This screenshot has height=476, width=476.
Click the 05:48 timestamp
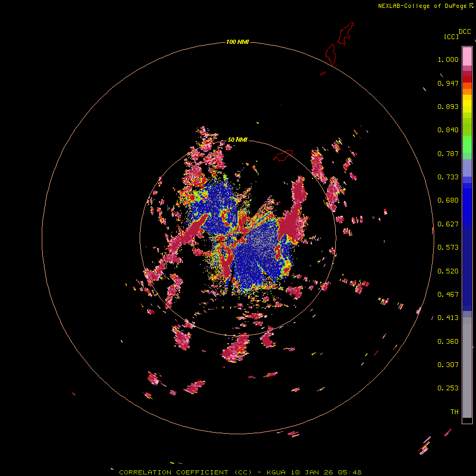click(350, 472)
